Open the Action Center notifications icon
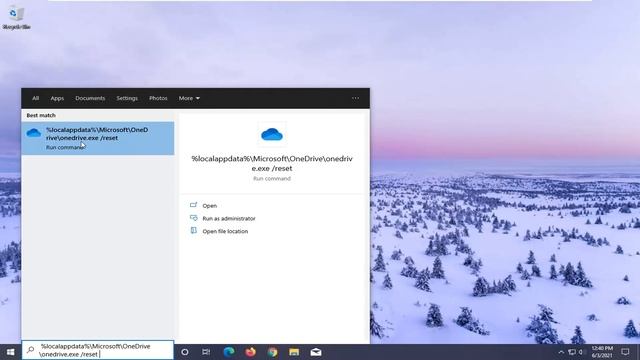 click(626, 352)
